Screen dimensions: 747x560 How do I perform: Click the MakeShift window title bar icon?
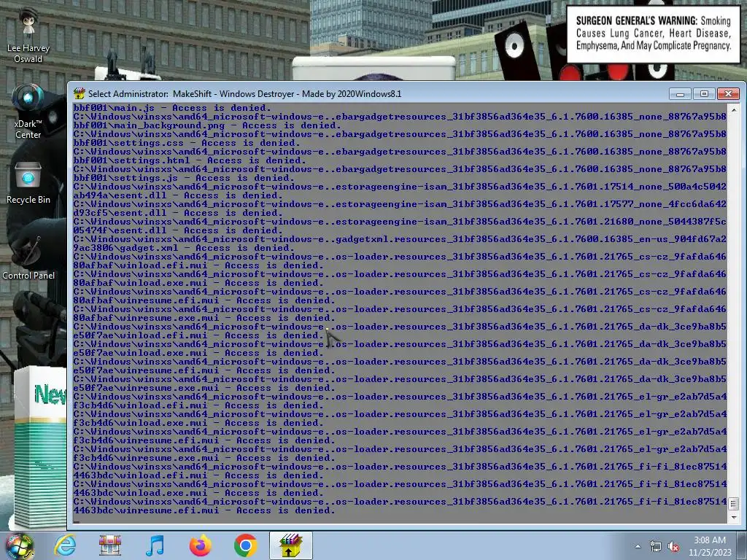[x=79, y=94]
